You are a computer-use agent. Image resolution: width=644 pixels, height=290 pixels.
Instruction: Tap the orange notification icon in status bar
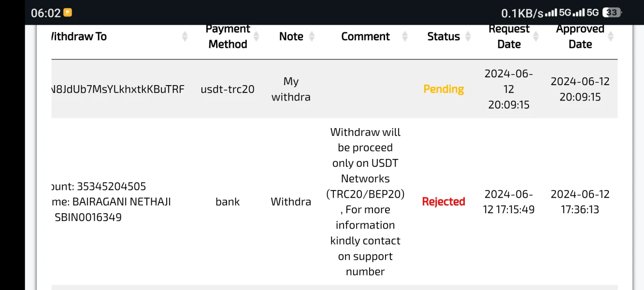point(68,13)
